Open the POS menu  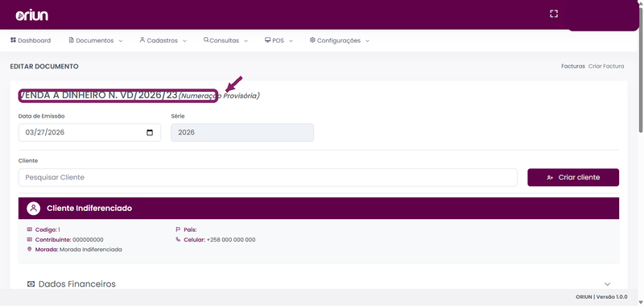pos(279,40)
